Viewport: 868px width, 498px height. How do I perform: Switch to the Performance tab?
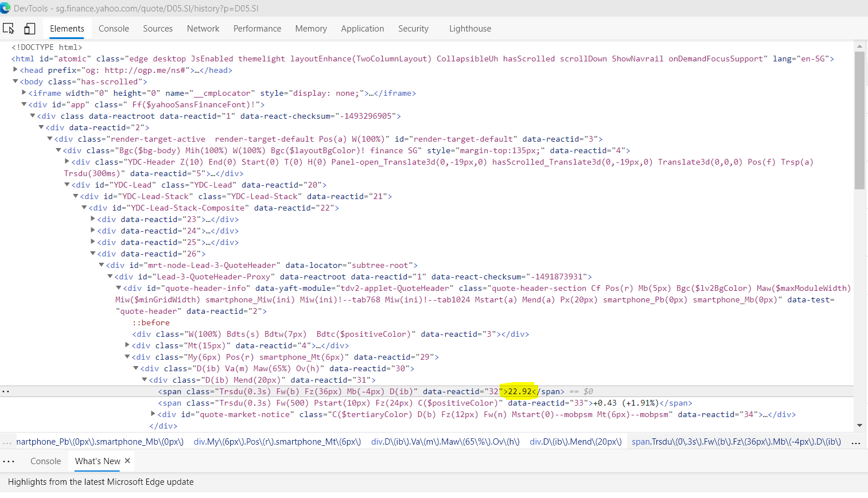[257, 29]
